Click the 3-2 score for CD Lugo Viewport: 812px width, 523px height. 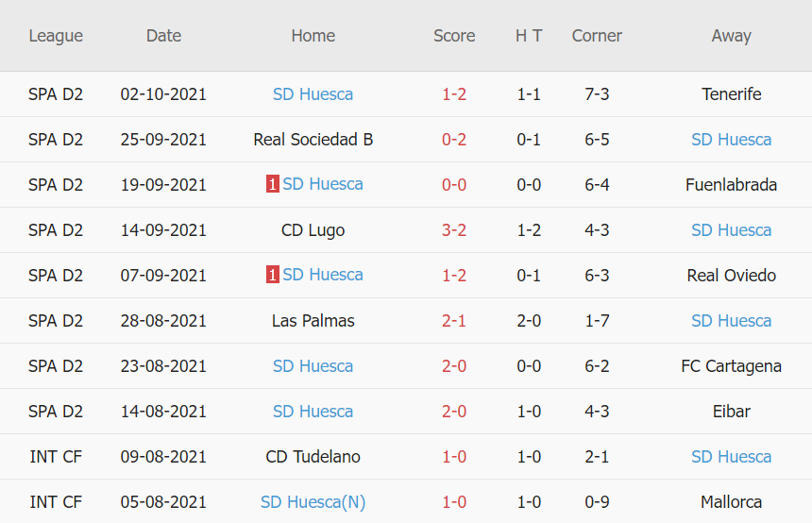click(454, 230)
